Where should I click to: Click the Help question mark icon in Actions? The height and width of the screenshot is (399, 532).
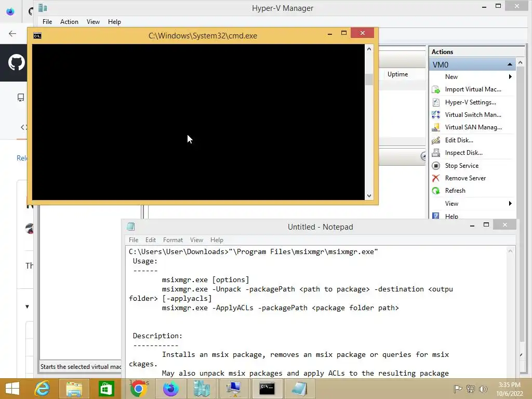[436, 216]
